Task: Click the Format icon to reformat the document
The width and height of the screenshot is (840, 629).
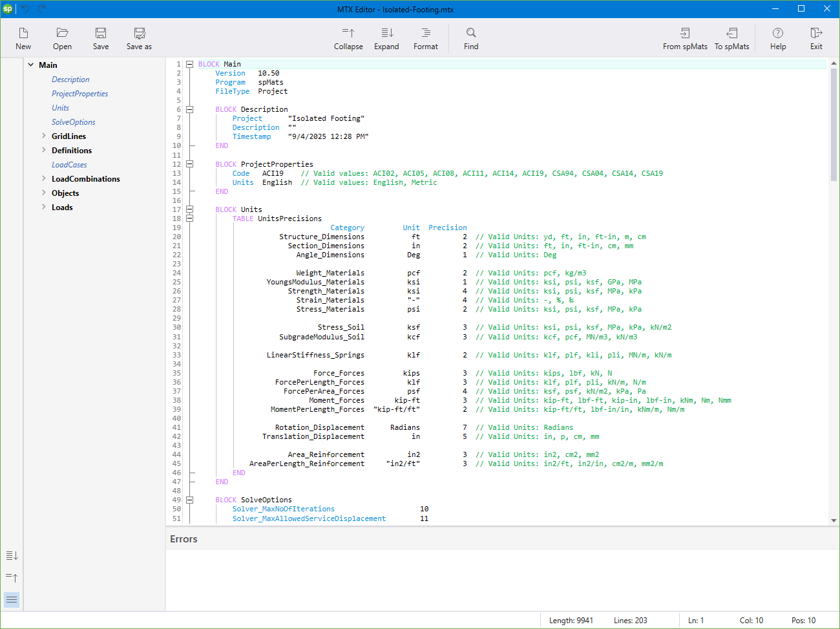Action: (x=425, y=37)
